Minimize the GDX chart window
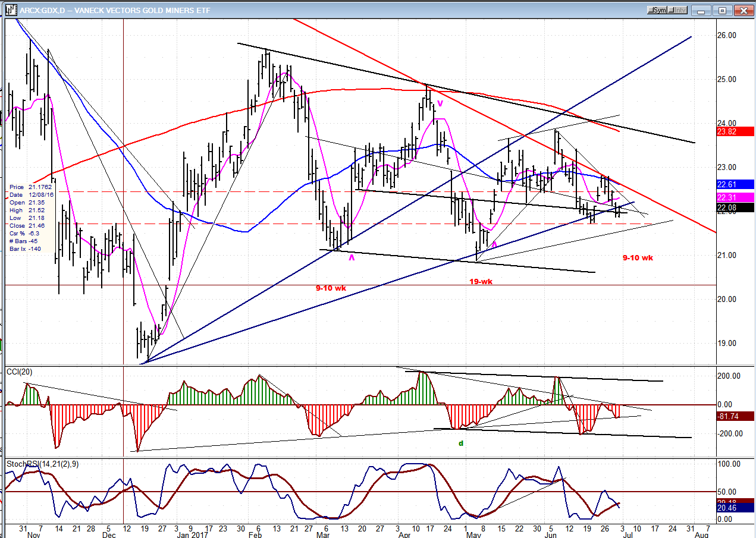Screen dimensions: 756x538 click(x=702, y=10)
